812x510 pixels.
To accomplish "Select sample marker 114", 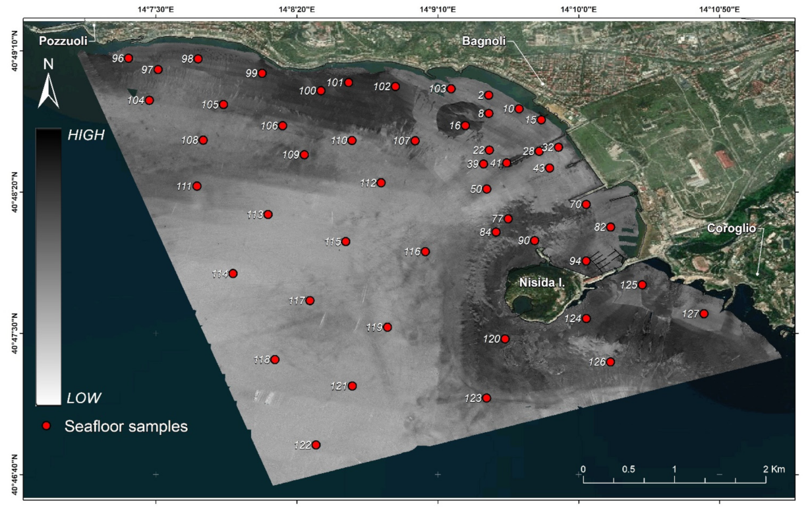I will [233, 273].
